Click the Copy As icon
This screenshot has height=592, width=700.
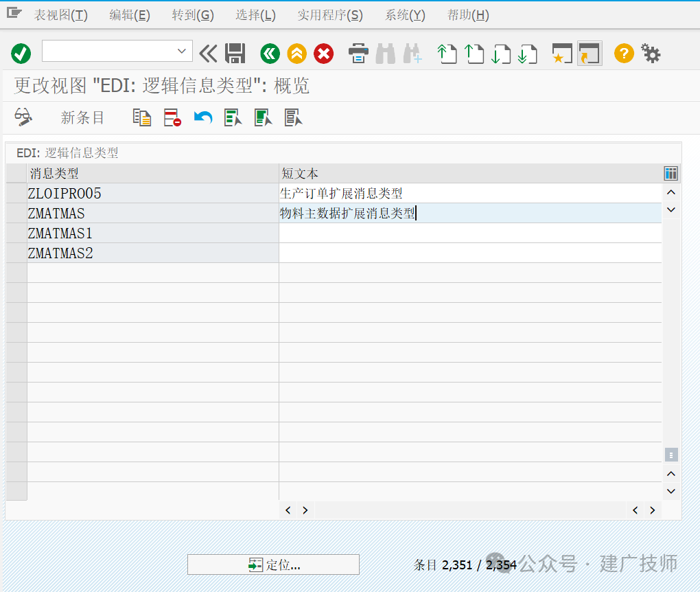click(x=142, y=118)
